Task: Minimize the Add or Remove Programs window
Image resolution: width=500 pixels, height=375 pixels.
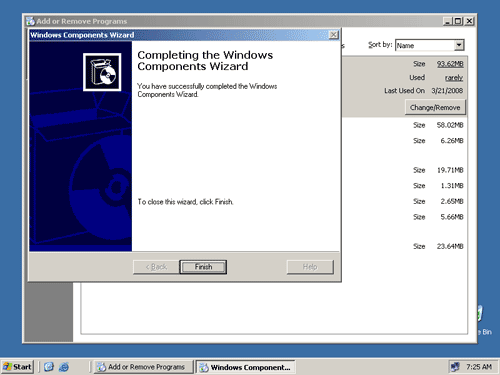Action: [448, 21]
